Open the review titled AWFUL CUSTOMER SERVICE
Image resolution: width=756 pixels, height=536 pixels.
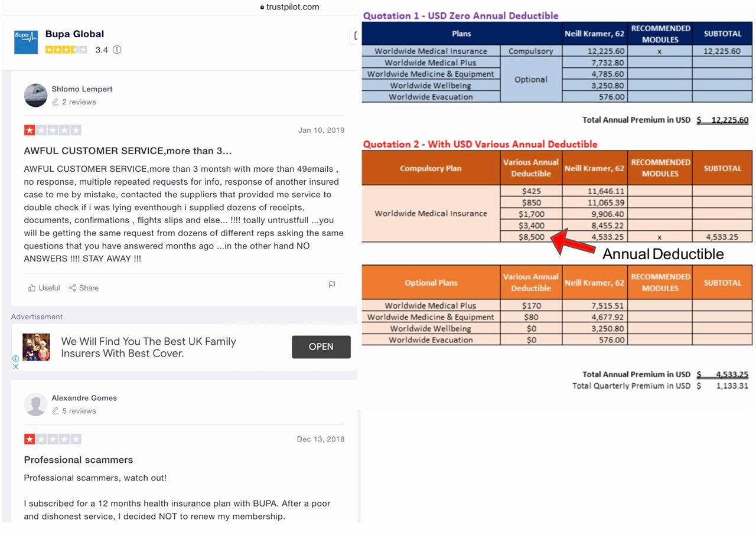coord(128,151)
